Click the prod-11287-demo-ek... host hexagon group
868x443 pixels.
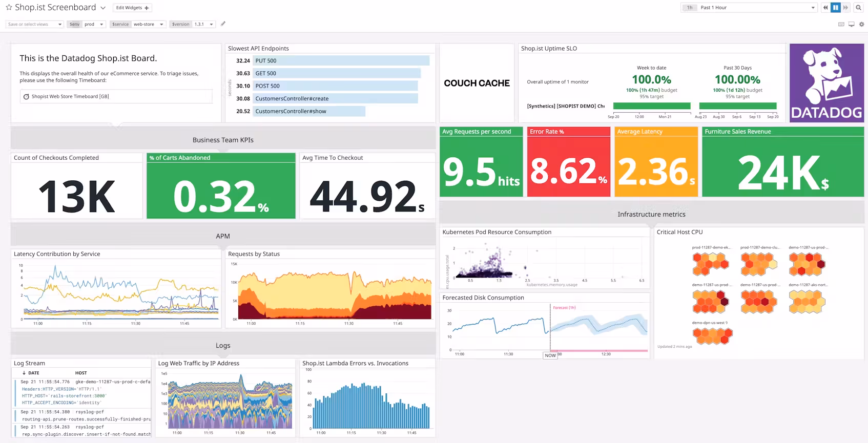coord(710,264)
